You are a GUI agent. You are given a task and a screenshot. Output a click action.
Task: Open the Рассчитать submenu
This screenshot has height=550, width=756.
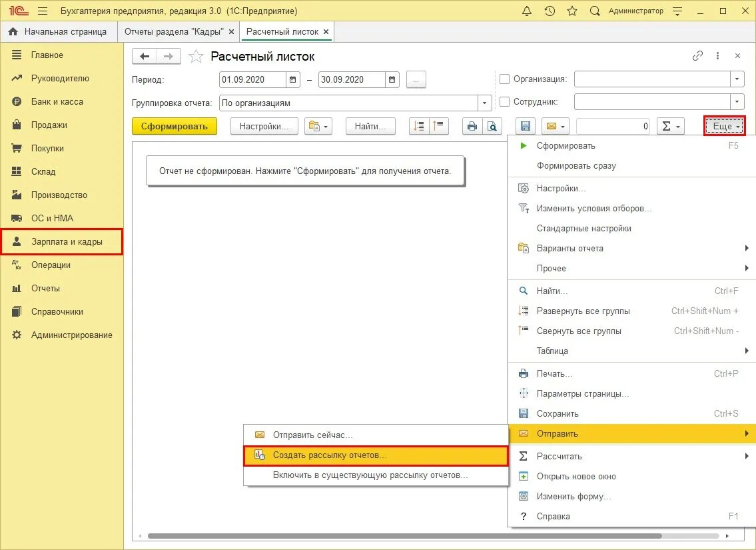point(631,456)
